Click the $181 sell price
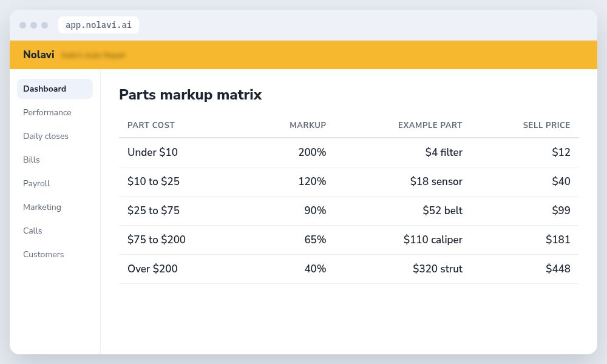The image size is (607, 364). pos(558,240)
